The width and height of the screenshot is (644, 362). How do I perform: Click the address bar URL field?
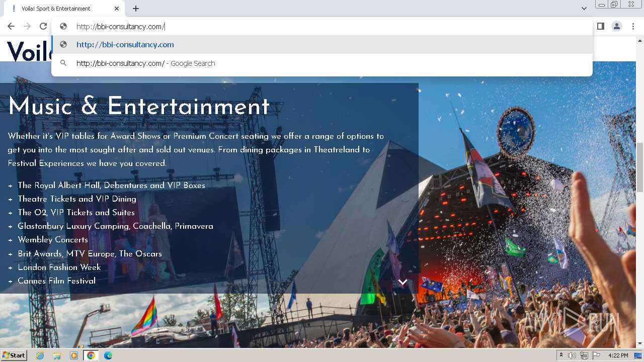pyautogui.click(x=322, y=27)
